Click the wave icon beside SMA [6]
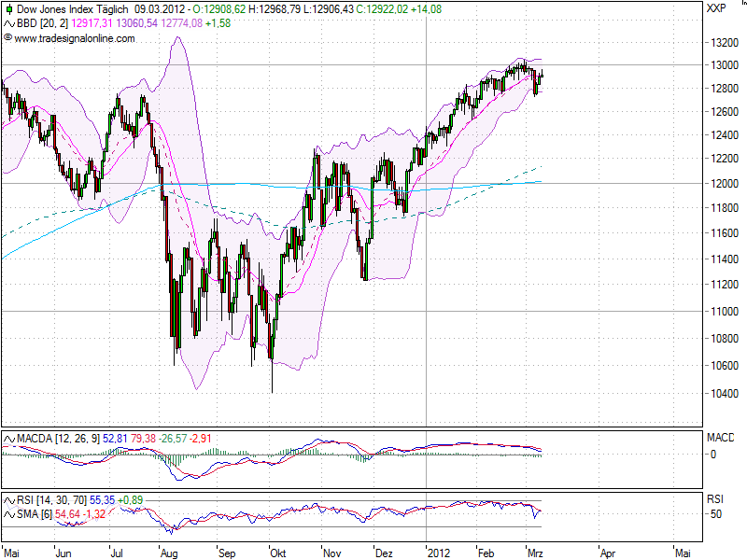This screenshot has width=747, height=560. click(9, 515)
